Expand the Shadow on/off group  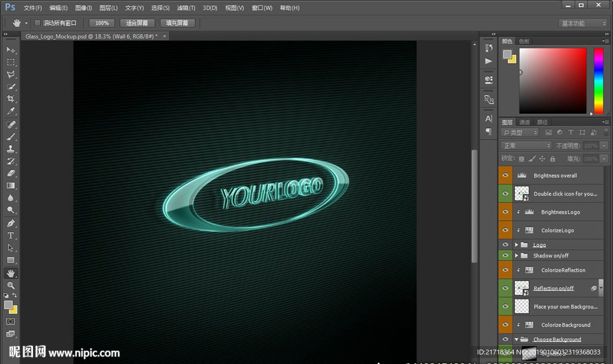click(x=517, y=256)
